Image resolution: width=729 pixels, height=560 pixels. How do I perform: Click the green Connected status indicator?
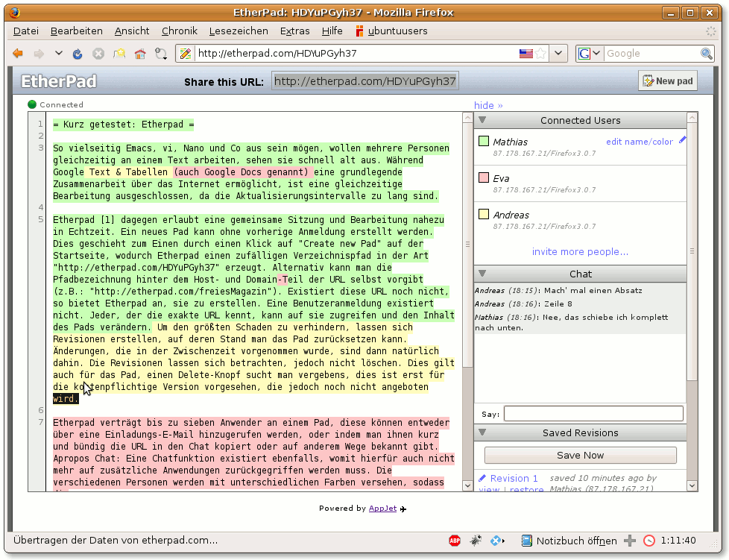[32, 104]
